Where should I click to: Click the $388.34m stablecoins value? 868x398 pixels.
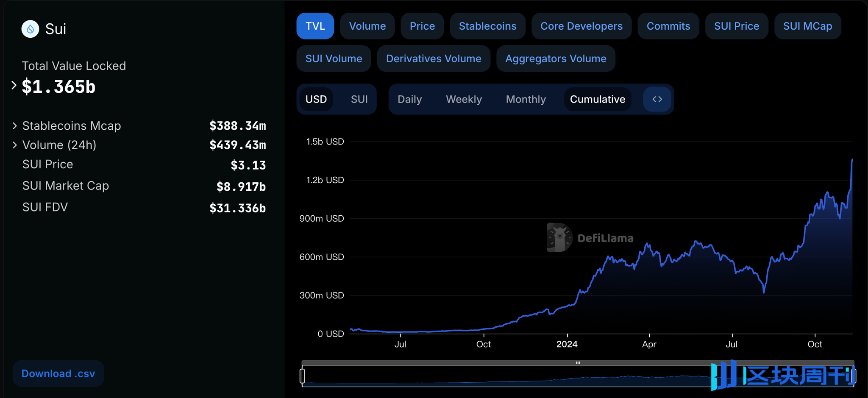click(x=238, y=126)
